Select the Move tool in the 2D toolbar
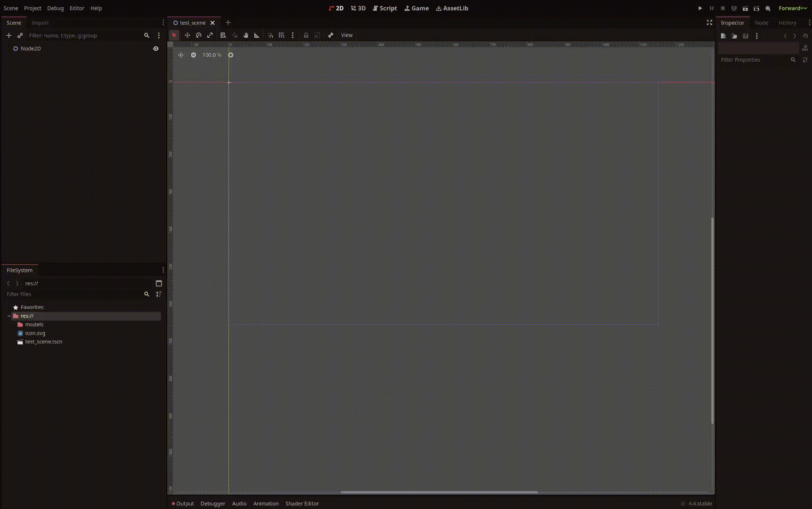 point(187,35)
